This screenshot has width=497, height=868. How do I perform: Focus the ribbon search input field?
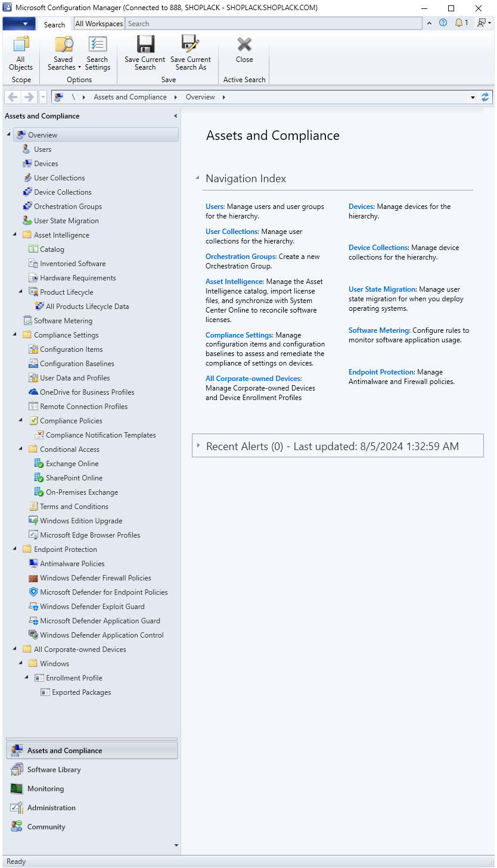[x=274, y=24]
